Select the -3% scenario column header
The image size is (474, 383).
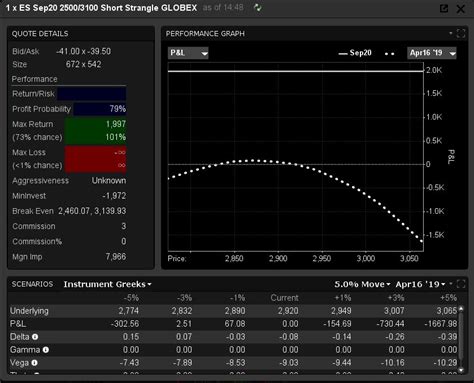pos(184,298)
